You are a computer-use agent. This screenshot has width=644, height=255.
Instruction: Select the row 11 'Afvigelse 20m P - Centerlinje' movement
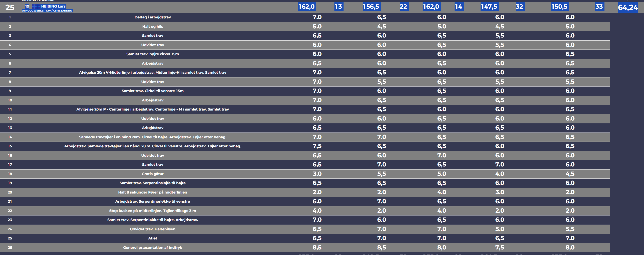[x=153, y=109]
